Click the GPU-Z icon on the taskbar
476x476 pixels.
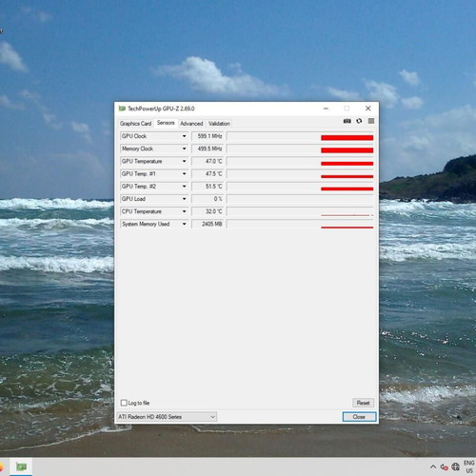point(21,466)
